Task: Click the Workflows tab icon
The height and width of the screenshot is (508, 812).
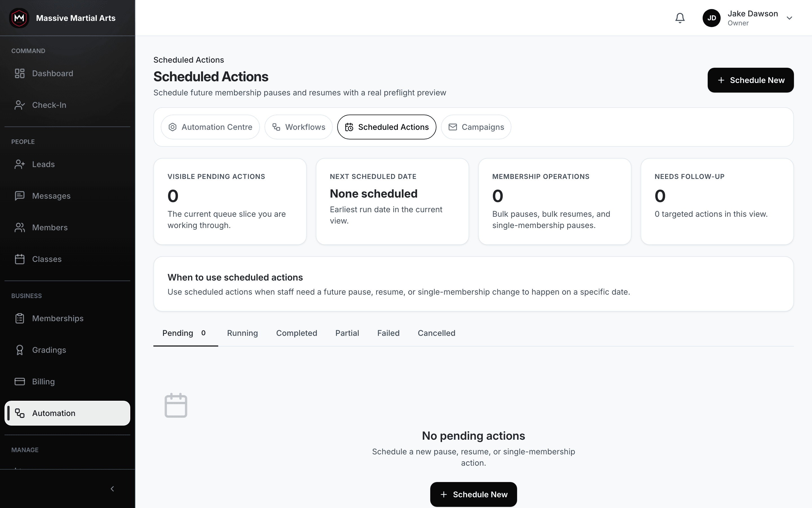Action: 276,127
